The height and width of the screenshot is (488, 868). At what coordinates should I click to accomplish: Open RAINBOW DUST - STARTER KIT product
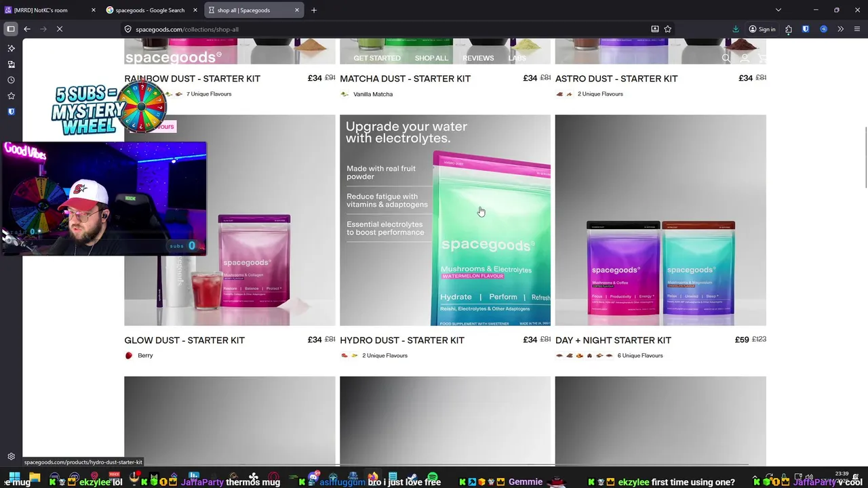coord(192,79)
